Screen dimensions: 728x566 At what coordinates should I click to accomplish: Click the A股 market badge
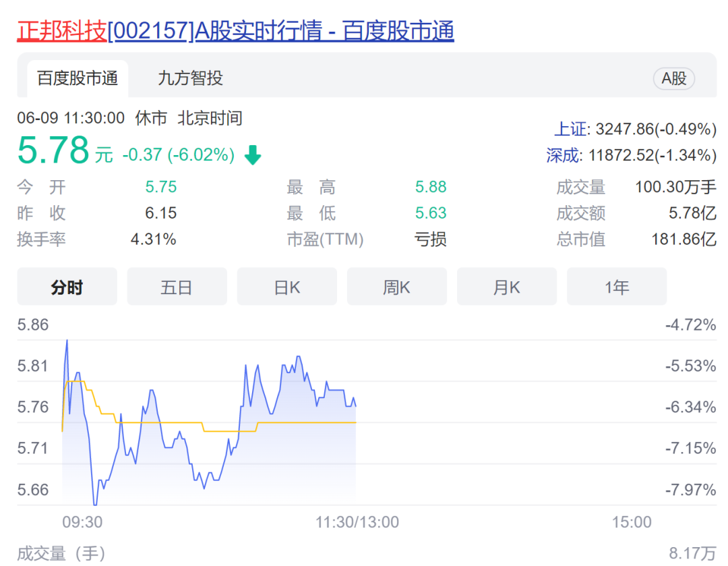673,79
